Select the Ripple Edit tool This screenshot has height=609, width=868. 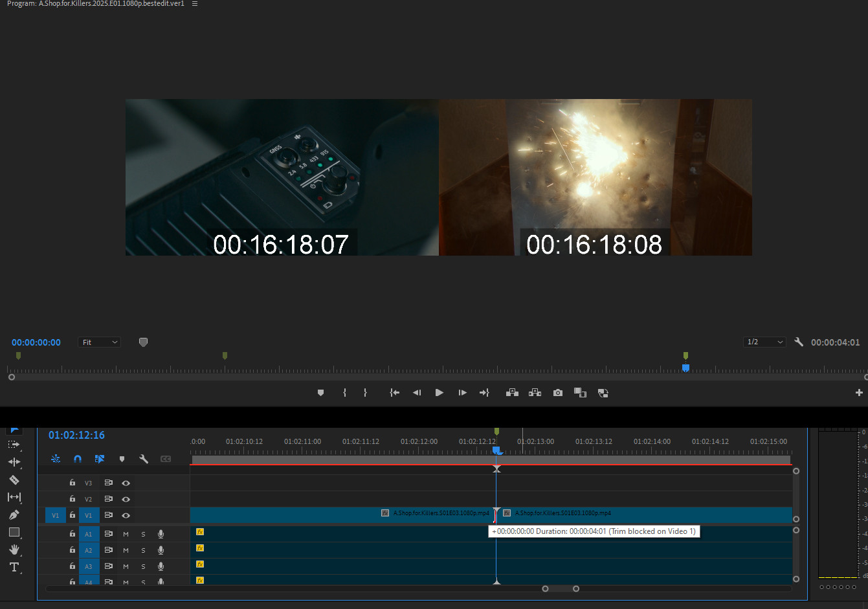pyautogui.click(x=14, y=462)
